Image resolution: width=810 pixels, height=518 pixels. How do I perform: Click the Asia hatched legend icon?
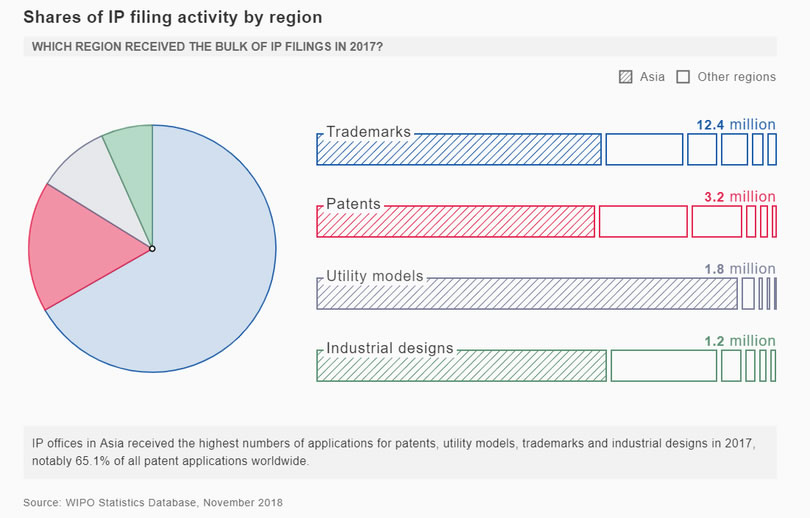point(626,77)
